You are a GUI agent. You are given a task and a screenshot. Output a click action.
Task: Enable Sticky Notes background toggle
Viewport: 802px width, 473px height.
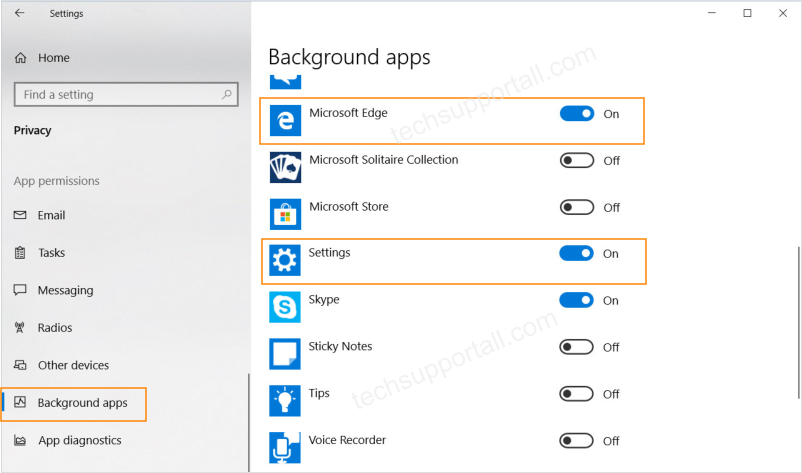pyautogui.click(x=576, y=347)
